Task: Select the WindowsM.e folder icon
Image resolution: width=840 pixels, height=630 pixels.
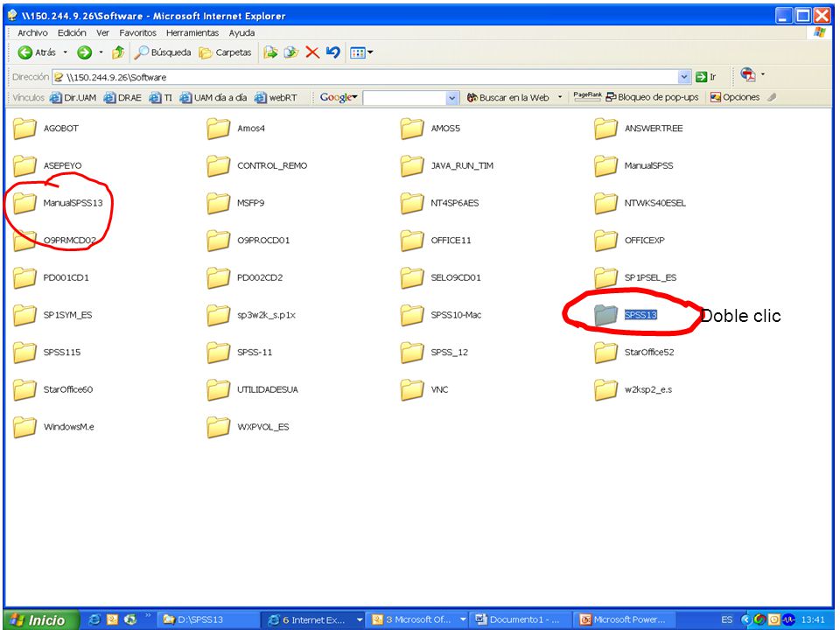Action: (x=24, y=427)
